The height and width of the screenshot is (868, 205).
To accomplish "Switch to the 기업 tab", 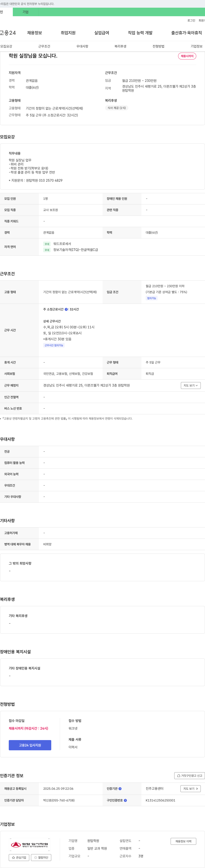I will point(26,12).
